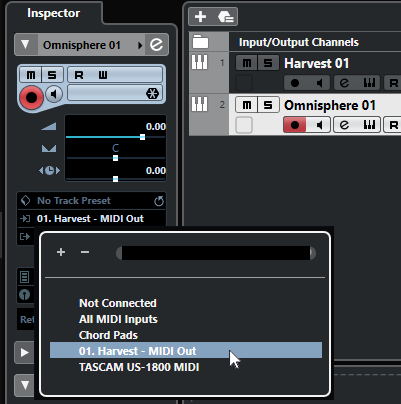Reload track preset with the circular arrow

[159, 201]
